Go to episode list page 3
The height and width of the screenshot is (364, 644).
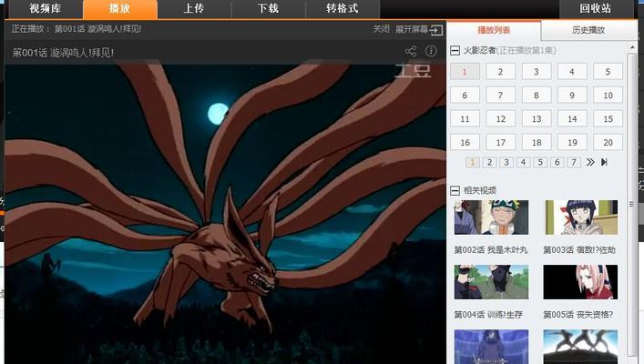pos(506,162)
